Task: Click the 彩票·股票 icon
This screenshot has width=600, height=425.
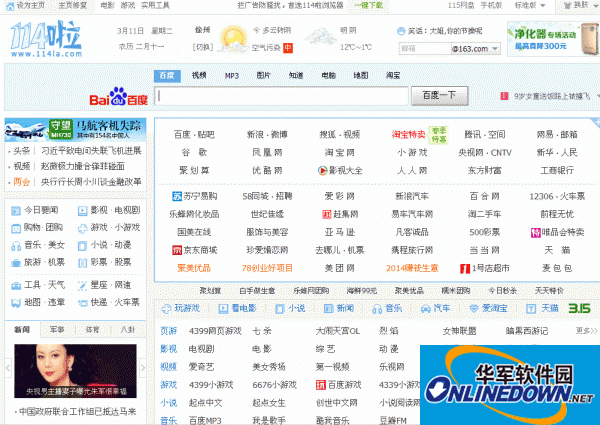Action: pyautogui.click(x=82, y=262)
